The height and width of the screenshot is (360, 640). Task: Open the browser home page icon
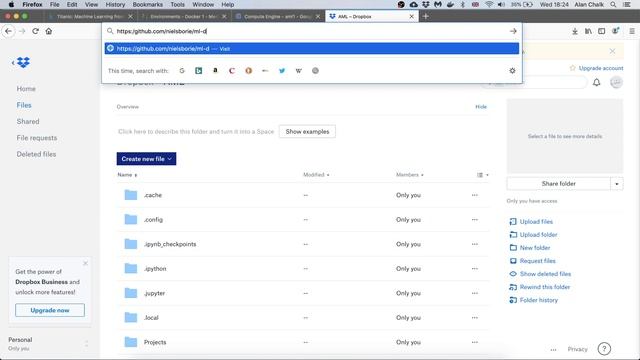click(49, 31)
